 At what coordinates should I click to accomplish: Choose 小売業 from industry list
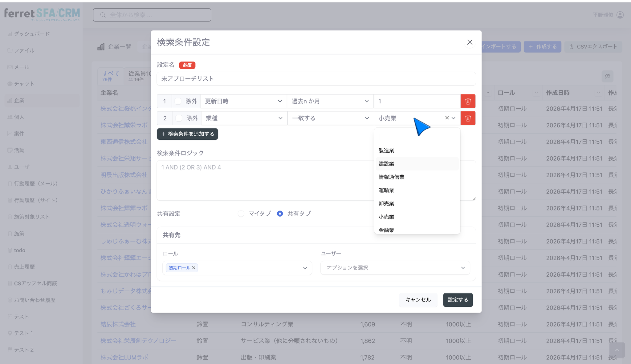pos(417,217)
